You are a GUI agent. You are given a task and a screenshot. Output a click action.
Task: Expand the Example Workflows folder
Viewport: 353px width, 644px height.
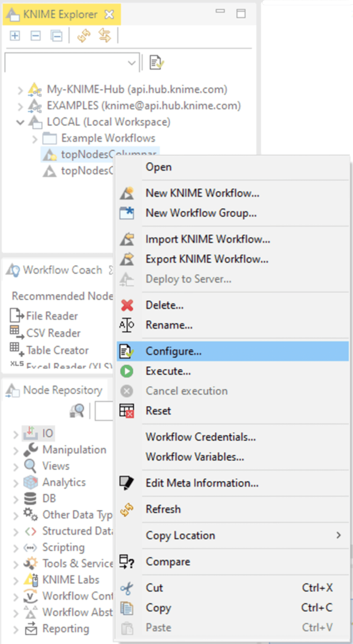[x=35, y=139]
